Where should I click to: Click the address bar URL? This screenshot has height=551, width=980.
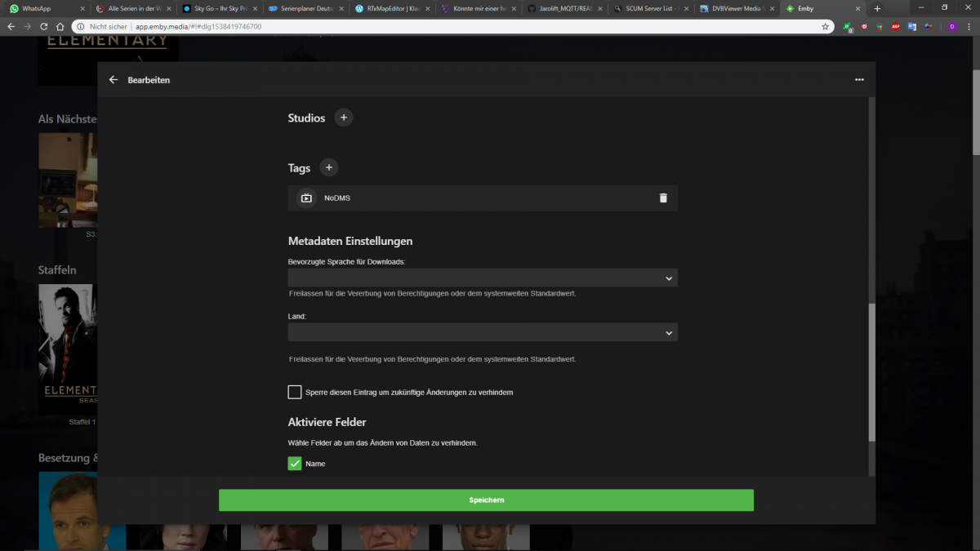point(198,26)
